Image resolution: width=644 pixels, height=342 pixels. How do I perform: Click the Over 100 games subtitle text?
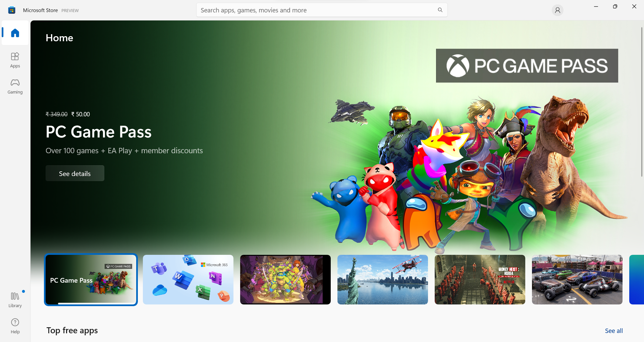[124, 151]
